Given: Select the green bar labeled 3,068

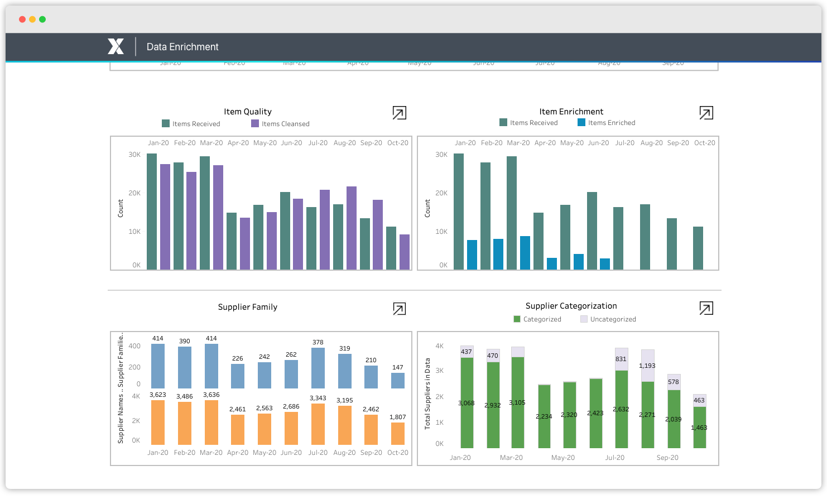Looking at the screenshot, I should tap(467, 403).
